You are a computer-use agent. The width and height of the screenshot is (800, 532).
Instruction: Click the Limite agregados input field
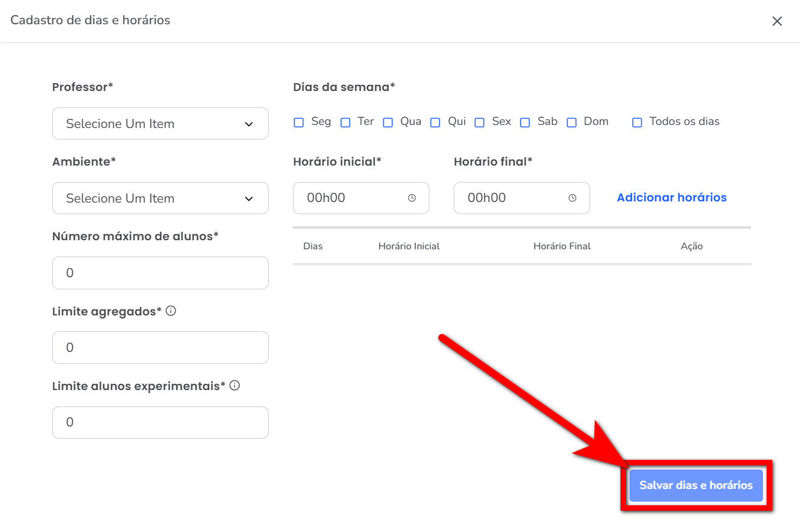pyautogui.click(x=160, y=348)
